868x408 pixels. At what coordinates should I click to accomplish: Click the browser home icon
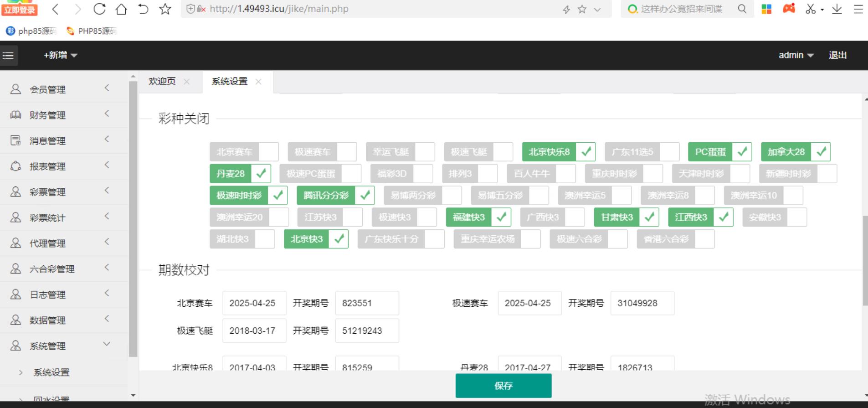point(121,9)
